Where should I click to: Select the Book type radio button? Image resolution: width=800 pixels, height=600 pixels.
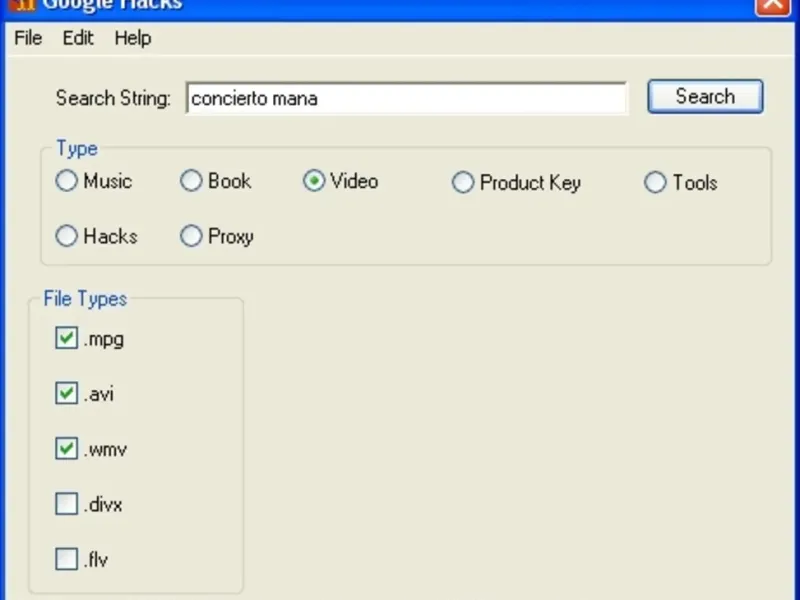(191, 181)
